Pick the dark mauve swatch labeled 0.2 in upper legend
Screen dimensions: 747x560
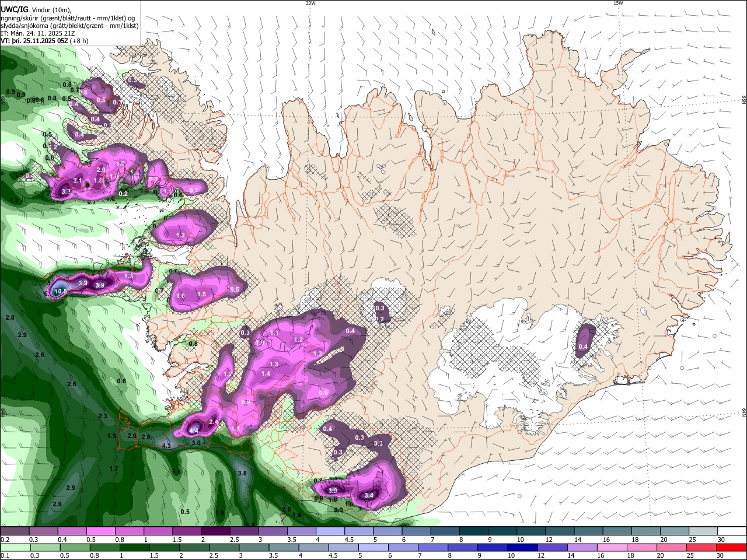click(x=15, y=531)
